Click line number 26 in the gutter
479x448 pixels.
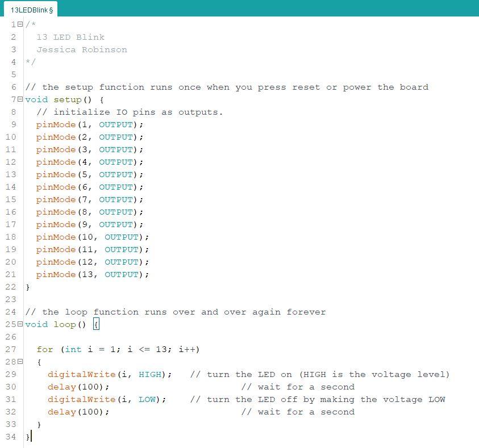(x=11, y=337)
